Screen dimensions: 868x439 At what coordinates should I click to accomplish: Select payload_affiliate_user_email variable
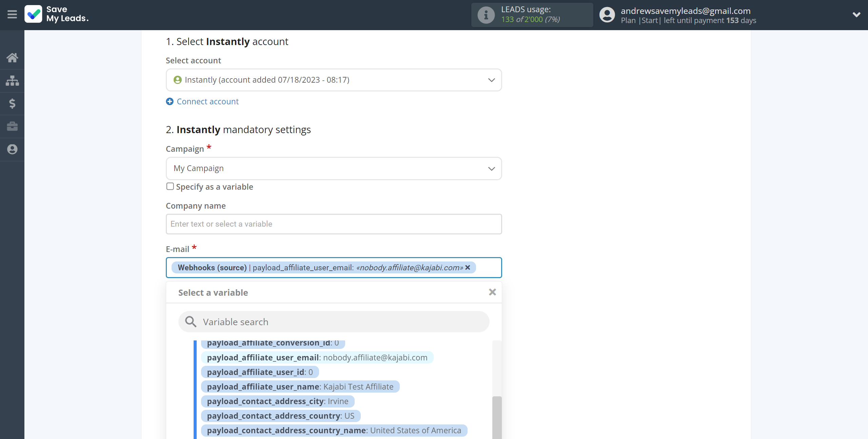[x=317, y=358]
